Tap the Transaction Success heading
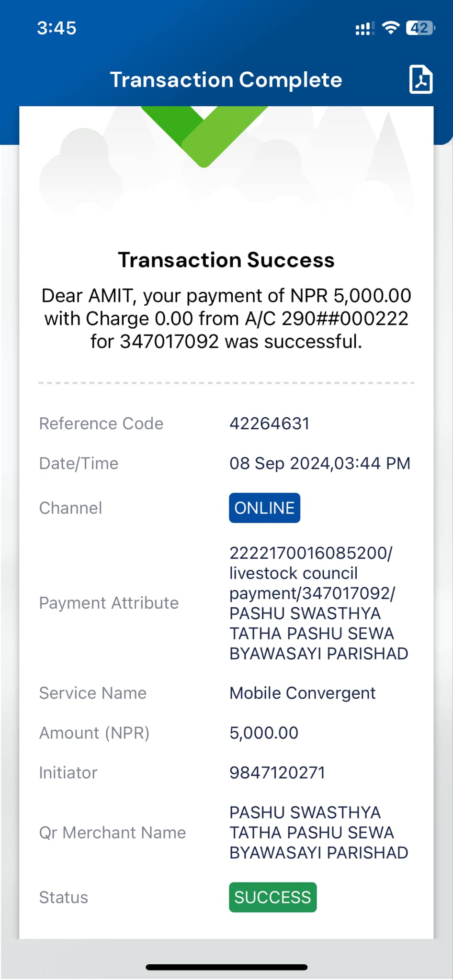The height and width of the screenshot is (980, 453). [226, 260]
